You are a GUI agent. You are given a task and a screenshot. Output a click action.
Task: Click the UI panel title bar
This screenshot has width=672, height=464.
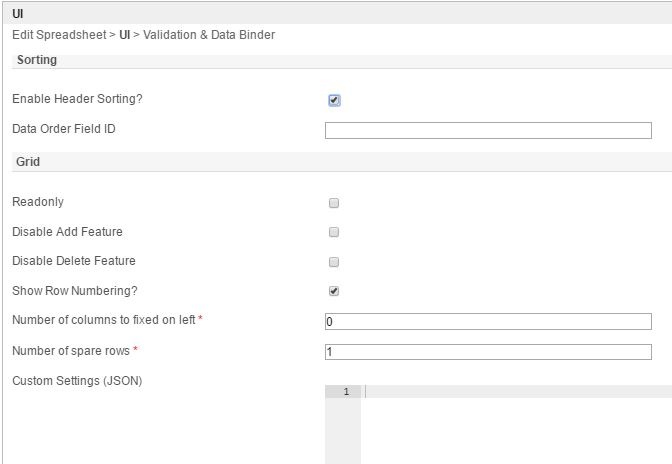click(x=336, y=14)
